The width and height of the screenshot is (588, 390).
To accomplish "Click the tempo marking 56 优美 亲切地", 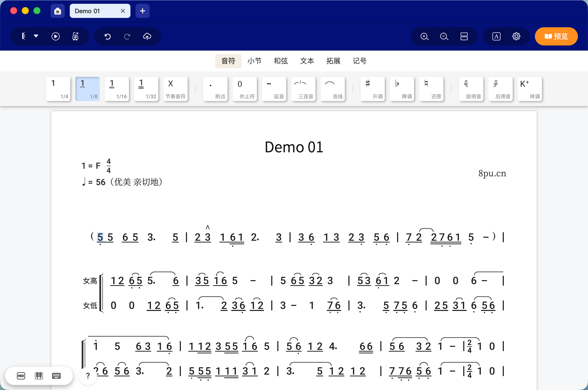I will point(123,182).
